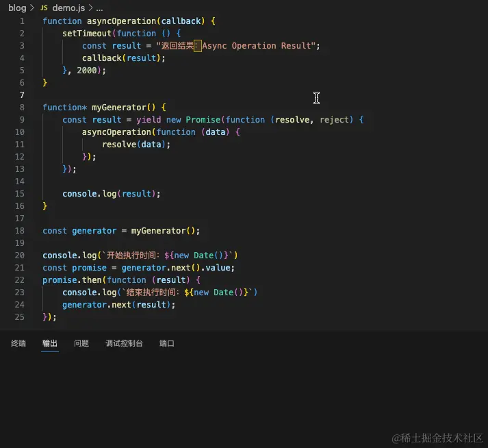
Task: Switch to the 输出 output tab
Action: pyautogui.click(x=50, y=343)
